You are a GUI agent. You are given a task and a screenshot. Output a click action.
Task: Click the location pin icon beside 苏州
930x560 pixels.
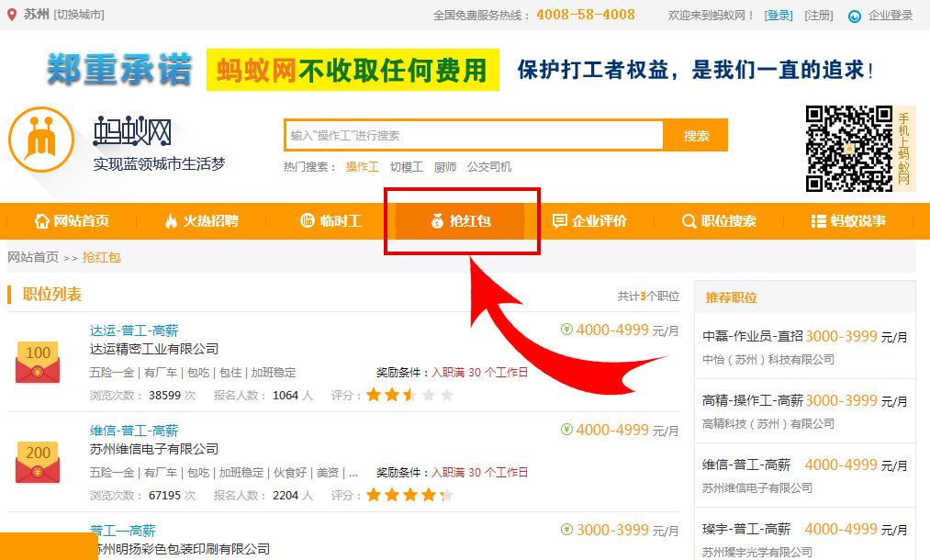[12, 15]
